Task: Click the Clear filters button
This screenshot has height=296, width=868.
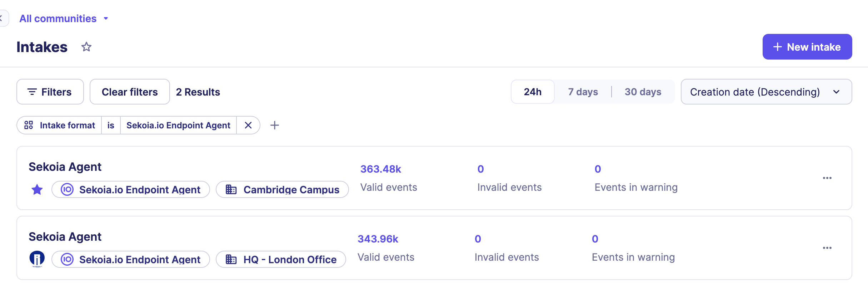Action: [130, 92]
